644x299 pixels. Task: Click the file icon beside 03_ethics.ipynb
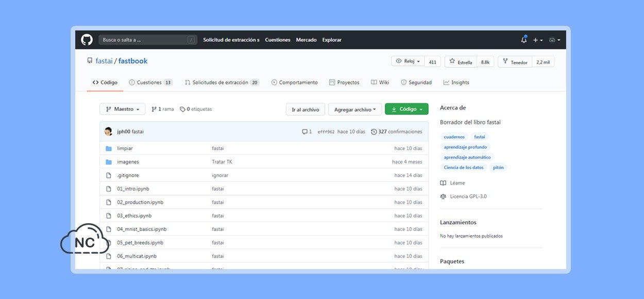109,215
